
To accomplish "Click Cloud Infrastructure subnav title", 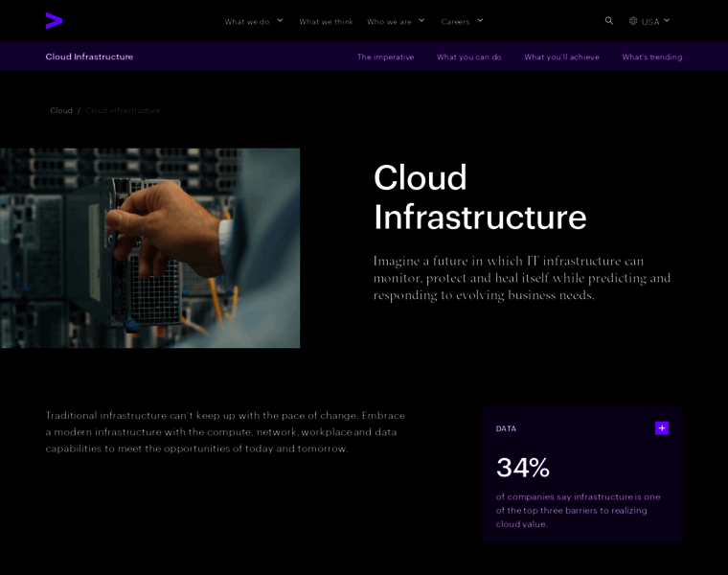I will (x=89, y=57).
